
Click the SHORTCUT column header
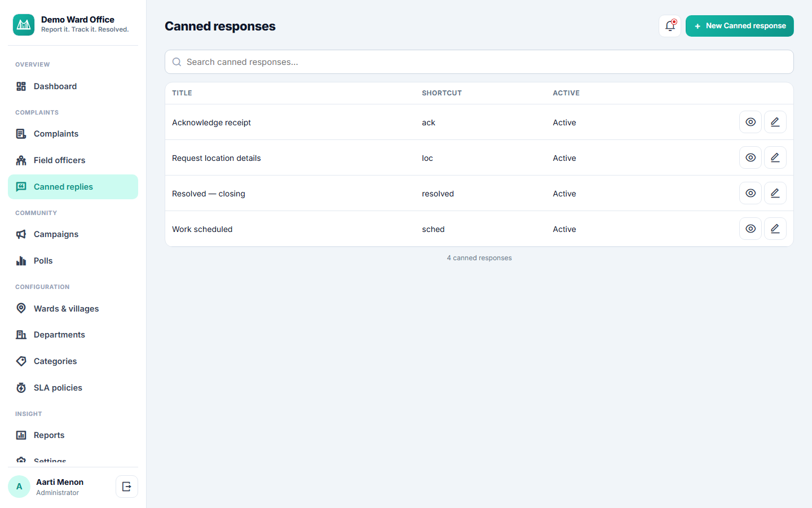point(442,93)
